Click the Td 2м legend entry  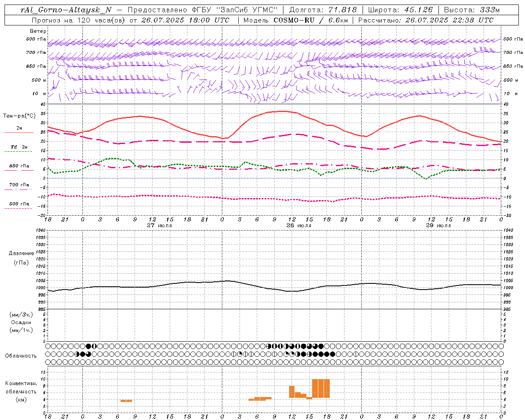pyautogui.click(x=19, y=147)
